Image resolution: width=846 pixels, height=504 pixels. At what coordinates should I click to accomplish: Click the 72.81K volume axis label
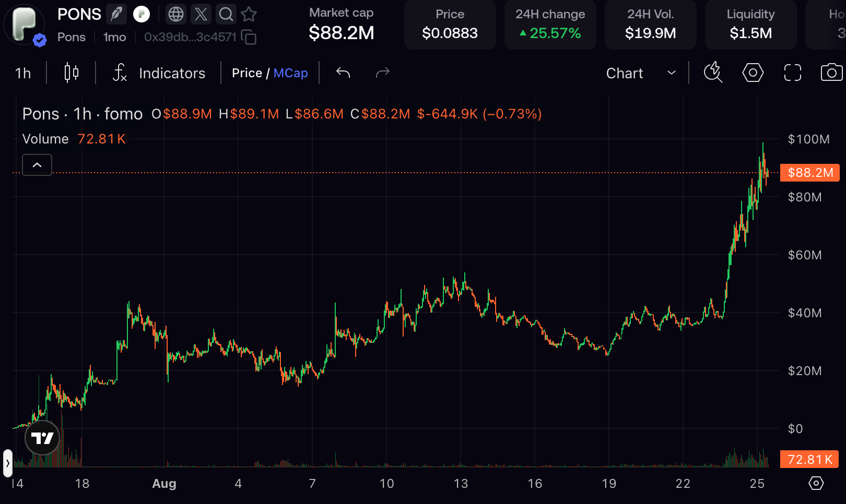pyautogui.click(x=809, y=460)
